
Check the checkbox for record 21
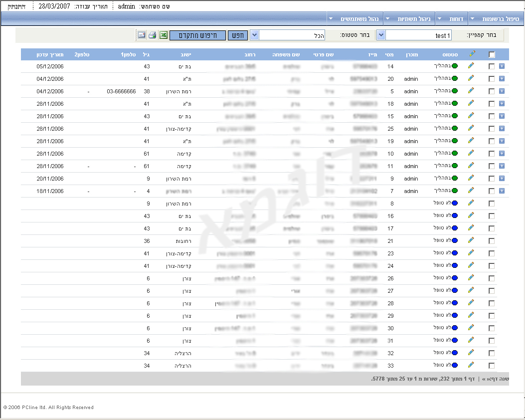point(492,241)
